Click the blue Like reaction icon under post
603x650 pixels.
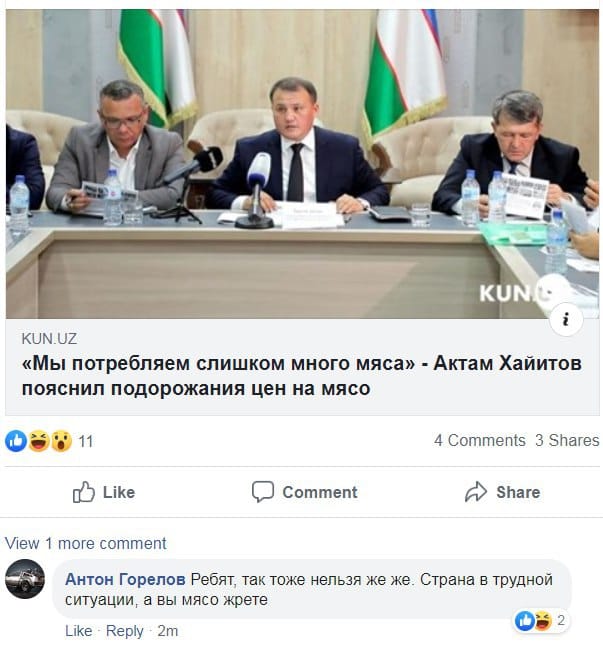pos(16,441)
